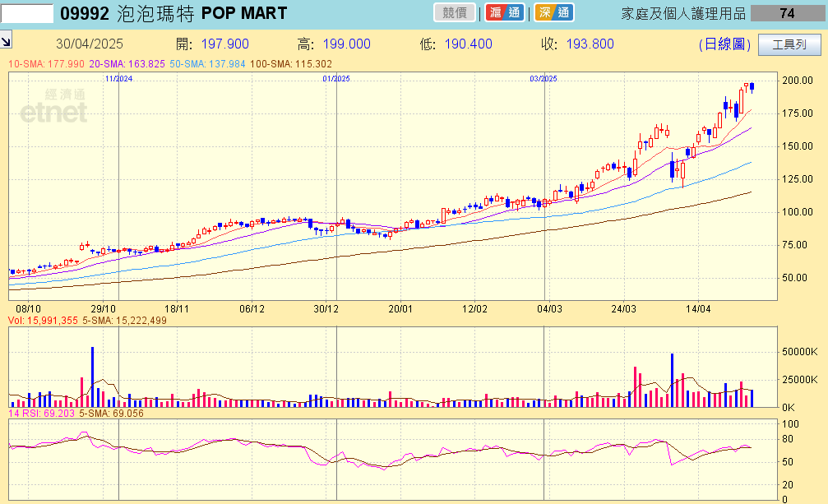
Task: Click the 滬通 Shanghai Connect badge
Action: 505,12
